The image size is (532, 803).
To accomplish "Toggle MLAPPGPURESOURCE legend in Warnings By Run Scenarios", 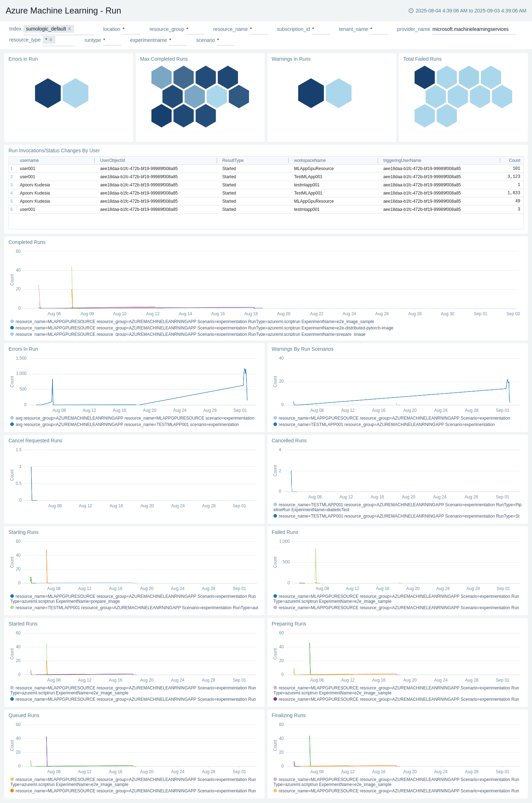I will (x=392, y=418).
